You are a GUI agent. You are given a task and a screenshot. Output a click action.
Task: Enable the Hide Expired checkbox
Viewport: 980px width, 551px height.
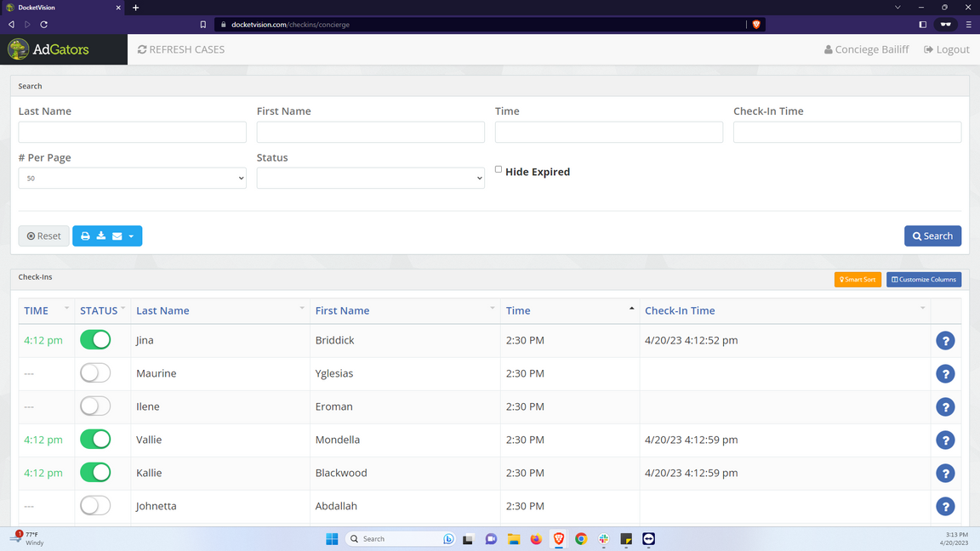pyautogui.click(x=499, y=169)
